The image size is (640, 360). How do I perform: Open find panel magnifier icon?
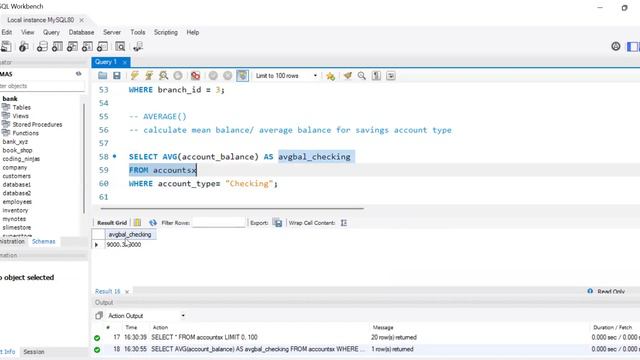362,76
